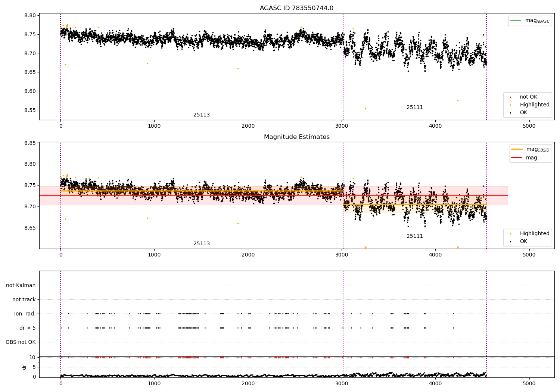Click the 'not OK' legend entry

click(528, 97)
